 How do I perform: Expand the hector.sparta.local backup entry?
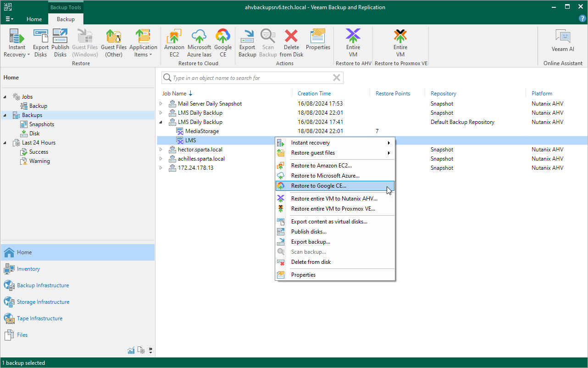coord(161,150)
